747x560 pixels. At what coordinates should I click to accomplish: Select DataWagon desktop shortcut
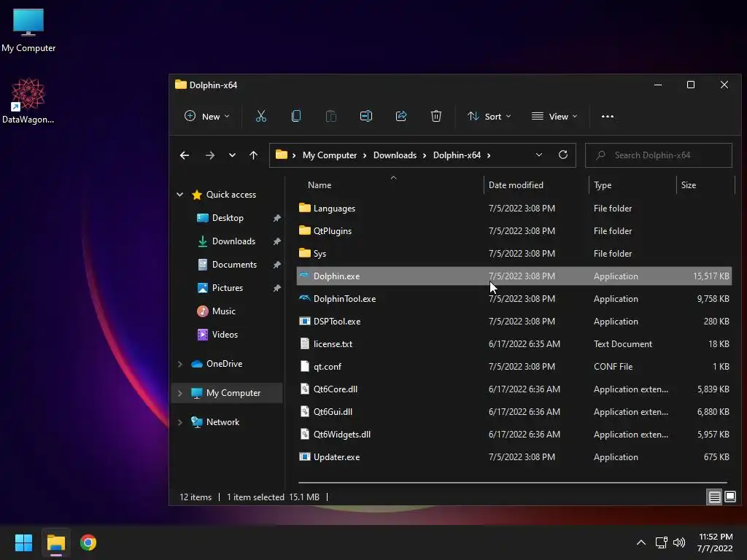pyautogui.click(x=28, y=101)
